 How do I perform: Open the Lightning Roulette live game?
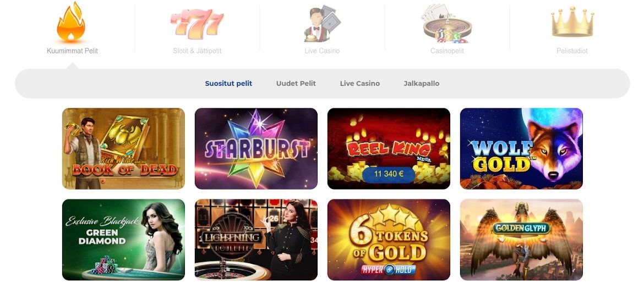[x=256, y=240]
